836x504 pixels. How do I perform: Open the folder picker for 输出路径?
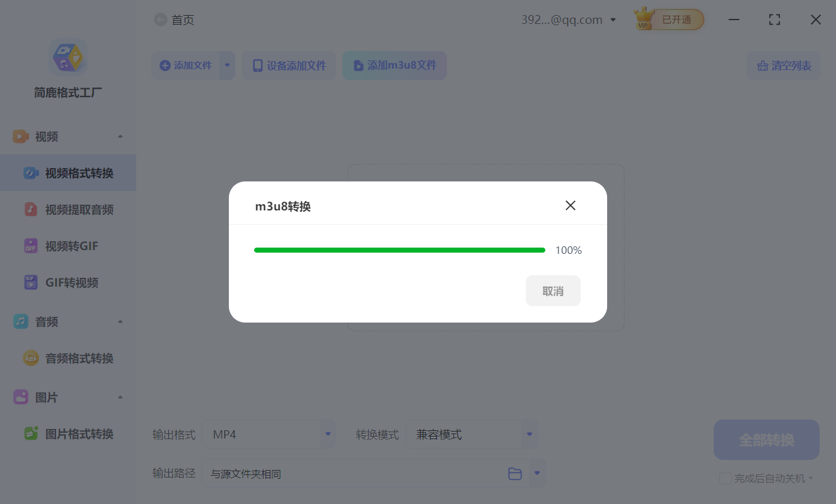(x=515, y=473)
